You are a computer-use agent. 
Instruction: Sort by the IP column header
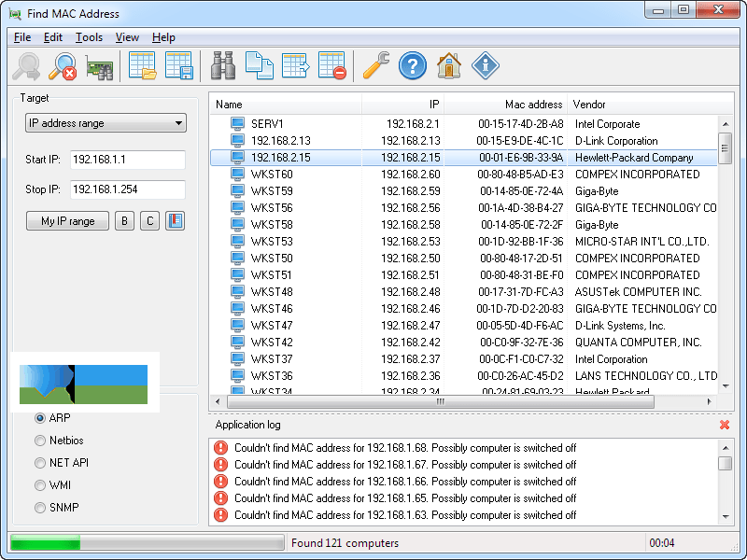pyautogui.click(x=403, y=105)
